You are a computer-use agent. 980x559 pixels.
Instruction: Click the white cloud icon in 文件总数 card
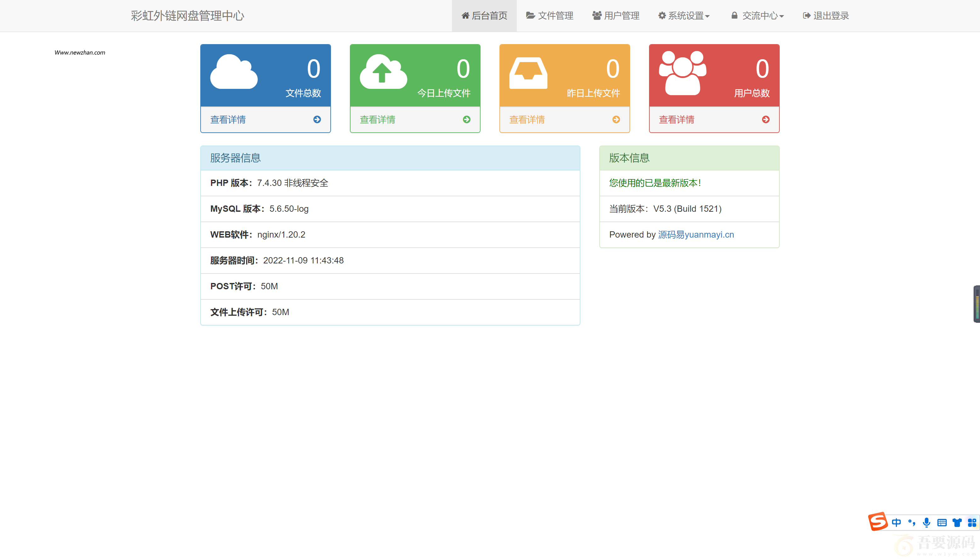click(234, 72)
